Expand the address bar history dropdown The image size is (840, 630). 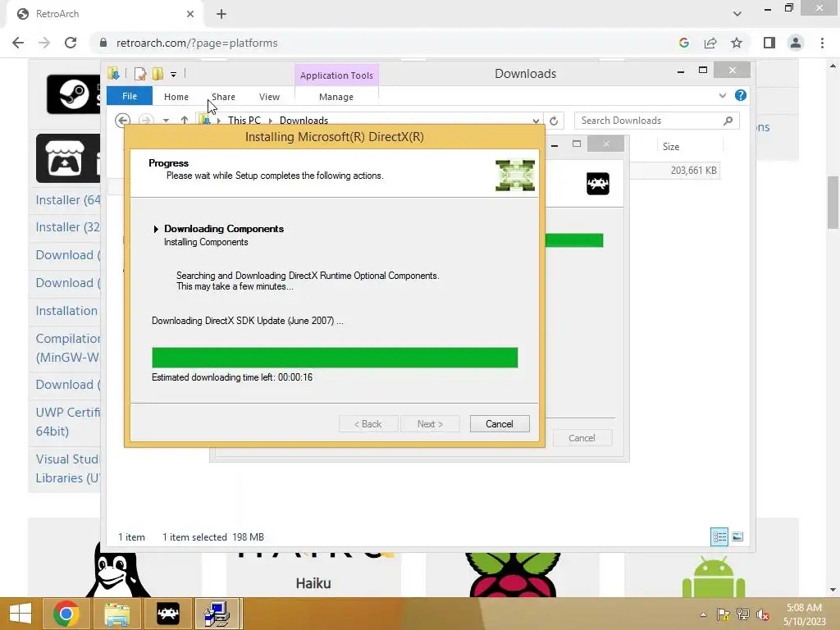click(536, 121)
